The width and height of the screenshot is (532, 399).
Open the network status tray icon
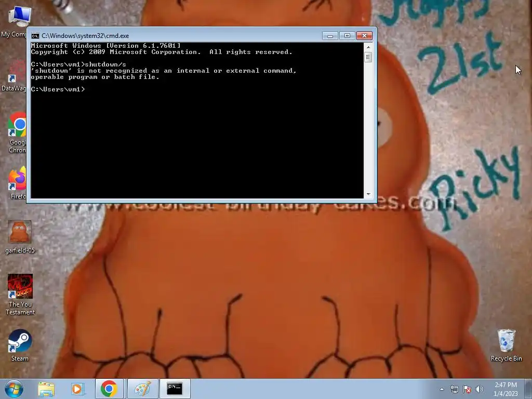coord(454,389)
